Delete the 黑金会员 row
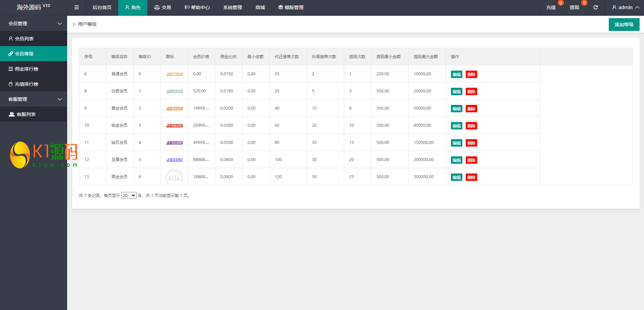 click(471, 177)
